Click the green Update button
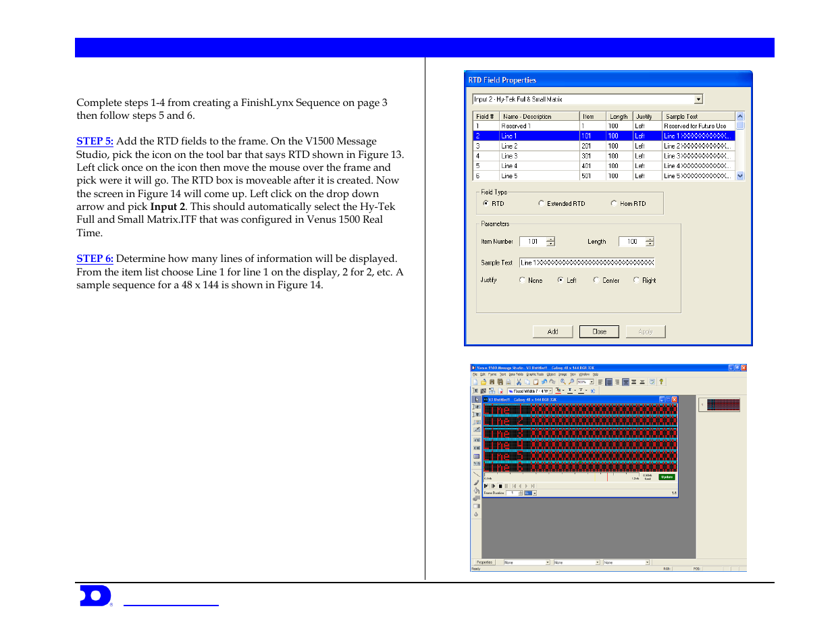The image size is (834, 644). pos(667,477)
